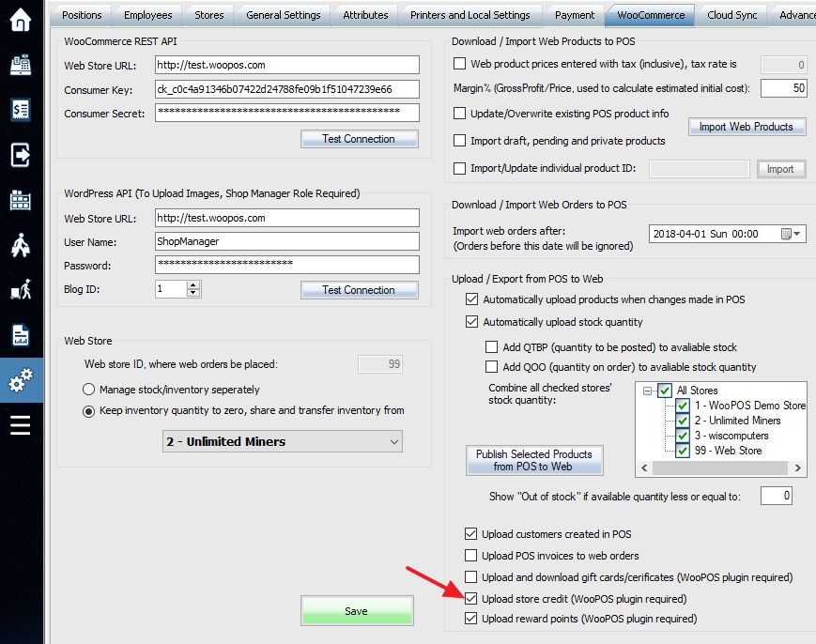Toggle 3 - wiscomputers tree checkbox
Image resolution: width=816 pixels, height=644 pixels.
(x=683, y=436)
